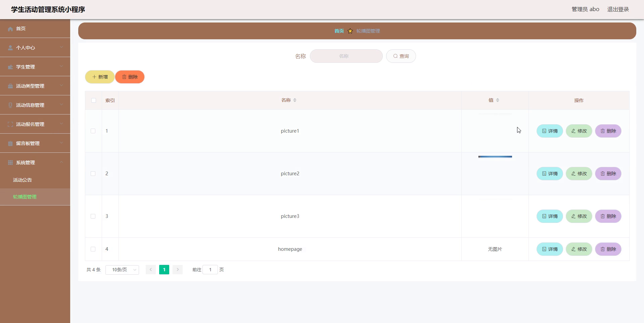The height and width of the screenshot is (323, 644).
Task: Click the sort arrows on 值 column
Action: click(498, 100)
